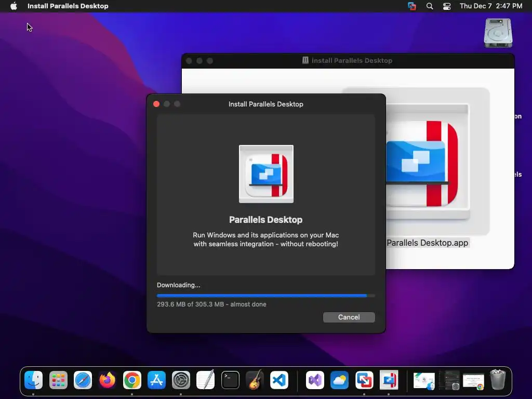
Task: Click the "Parallels Desktop" heading in the dialog
Action: 265,220
